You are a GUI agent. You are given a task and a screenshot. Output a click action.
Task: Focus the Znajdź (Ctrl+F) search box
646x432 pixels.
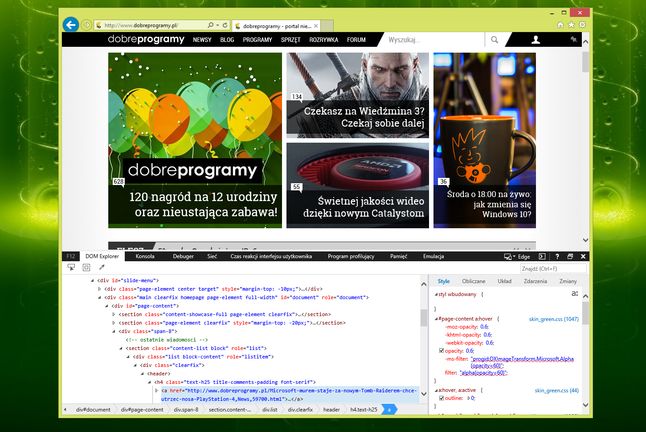(553, 269)
